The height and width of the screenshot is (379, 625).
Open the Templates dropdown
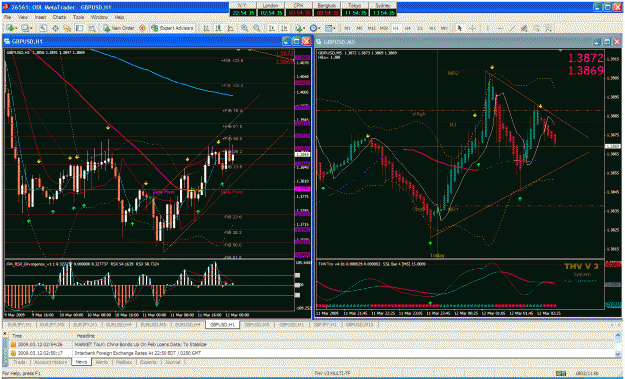330,28
